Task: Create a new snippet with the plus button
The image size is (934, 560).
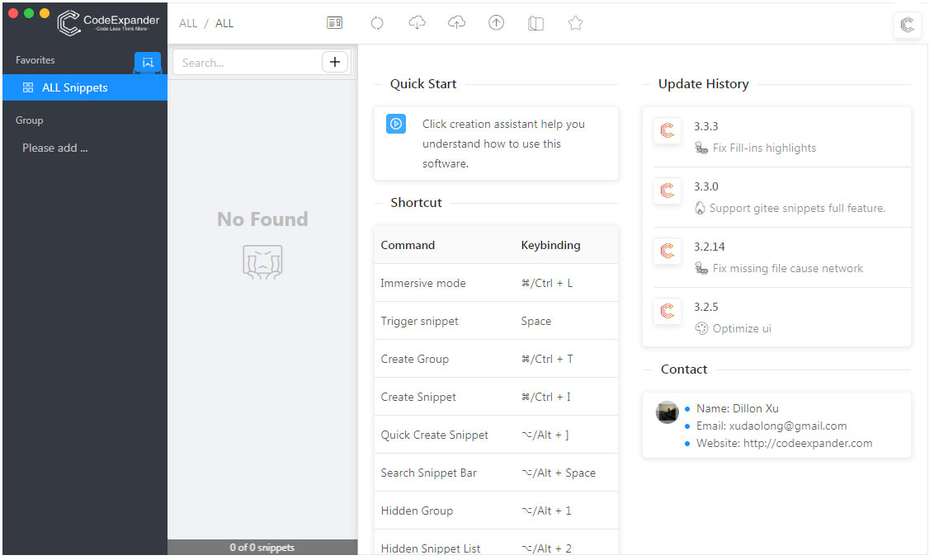Action: click(x=335, y=62)
